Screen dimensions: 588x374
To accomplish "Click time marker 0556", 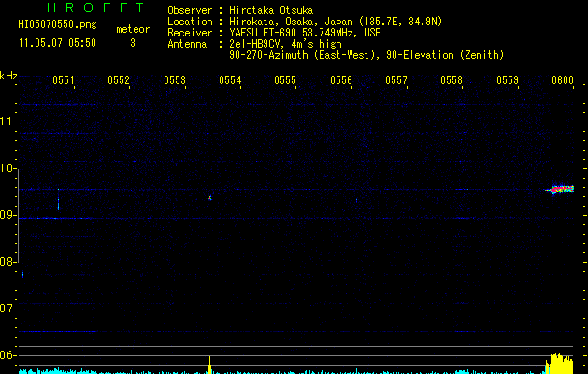I will [x=341, y=80].
